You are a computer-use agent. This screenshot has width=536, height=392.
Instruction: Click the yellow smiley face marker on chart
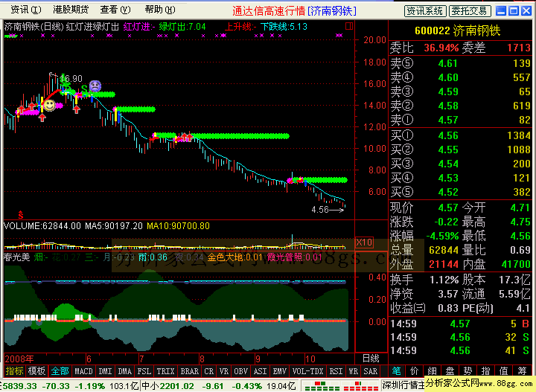point(50,105)
